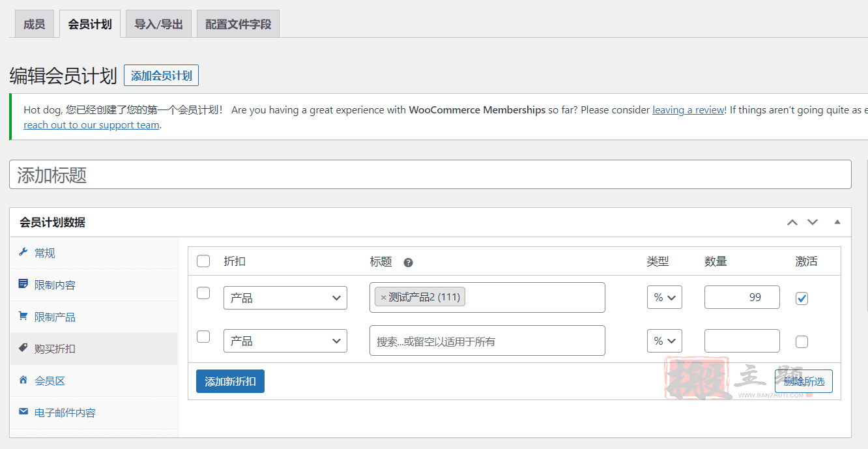Click the 编辑会员计划 page heading
The image size is (868, 449).
point(63,76)
